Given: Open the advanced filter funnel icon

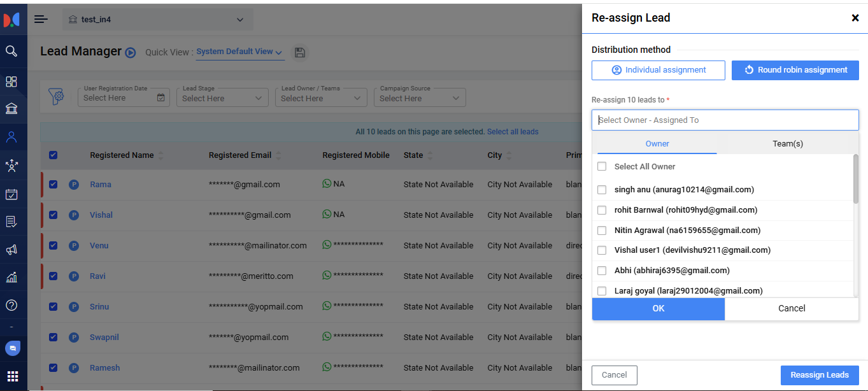Looking at the screenshot, I should coord(57,97).
